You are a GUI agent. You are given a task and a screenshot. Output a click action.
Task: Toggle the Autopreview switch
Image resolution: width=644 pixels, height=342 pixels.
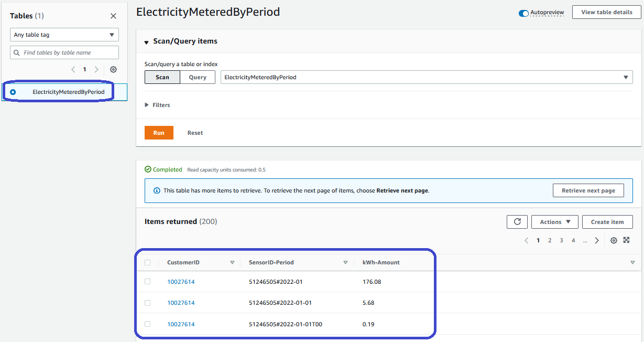(523, 13)
